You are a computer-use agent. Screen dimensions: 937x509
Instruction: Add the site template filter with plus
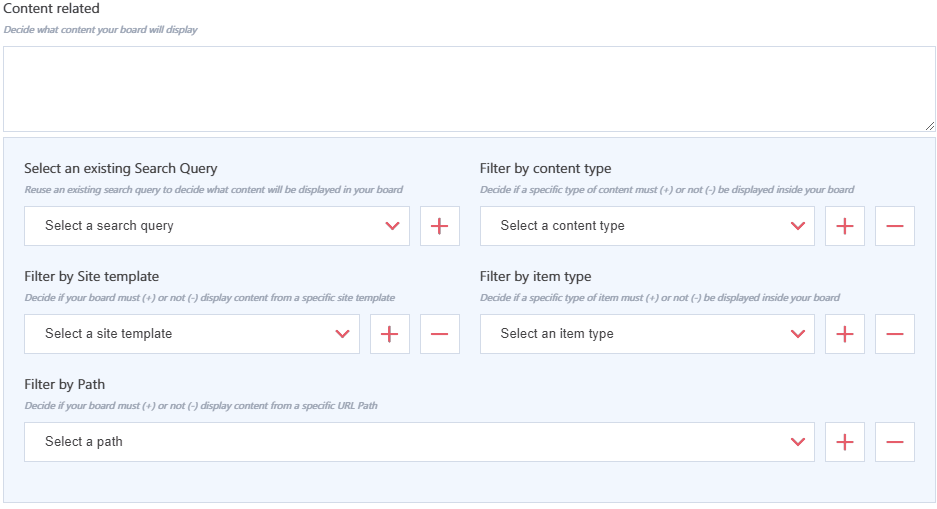pos(389,334)
